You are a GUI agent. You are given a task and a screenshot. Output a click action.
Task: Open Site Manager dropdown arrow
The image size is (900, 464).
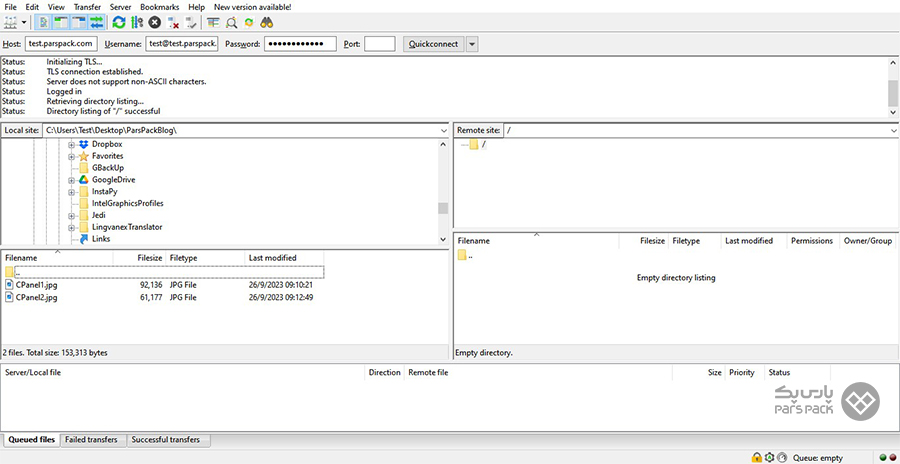tap(24, 23)
